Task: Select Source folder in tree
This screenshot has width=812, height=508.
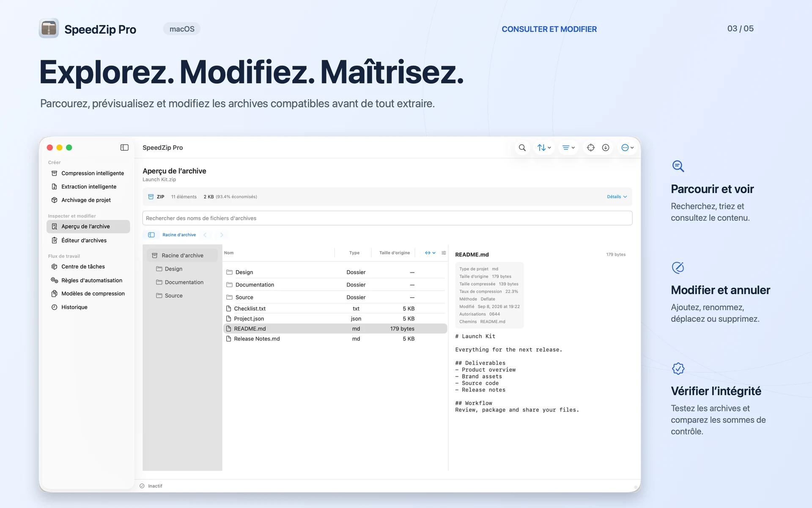Action: point(182,296)
